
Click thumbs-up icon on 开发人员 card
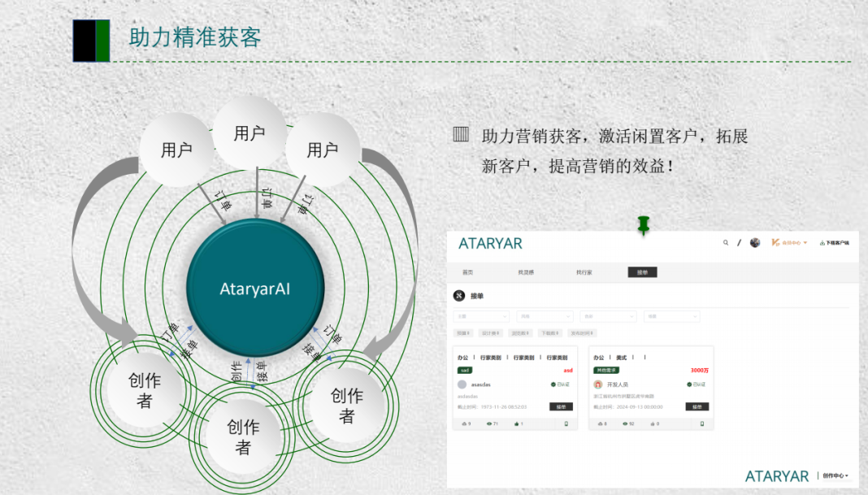pyautogui.click(x=653, y=423)
